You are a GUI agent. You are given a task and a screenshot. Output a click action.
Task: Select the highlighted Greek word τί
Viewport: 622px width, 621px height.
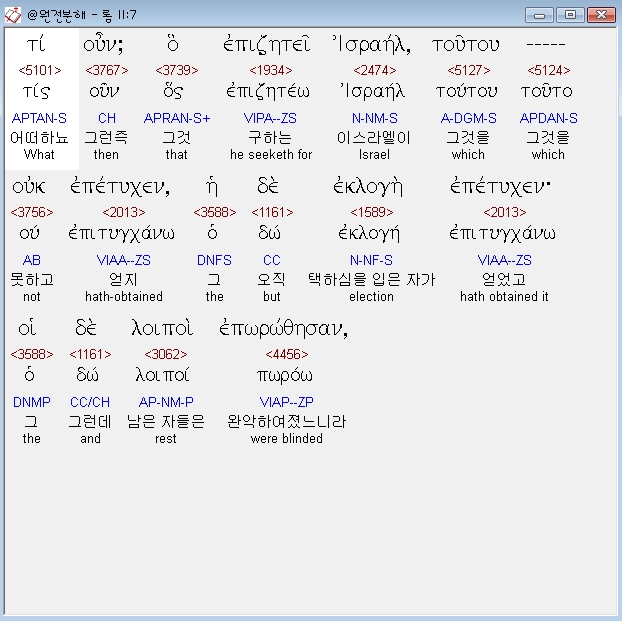tap(36, 44)
